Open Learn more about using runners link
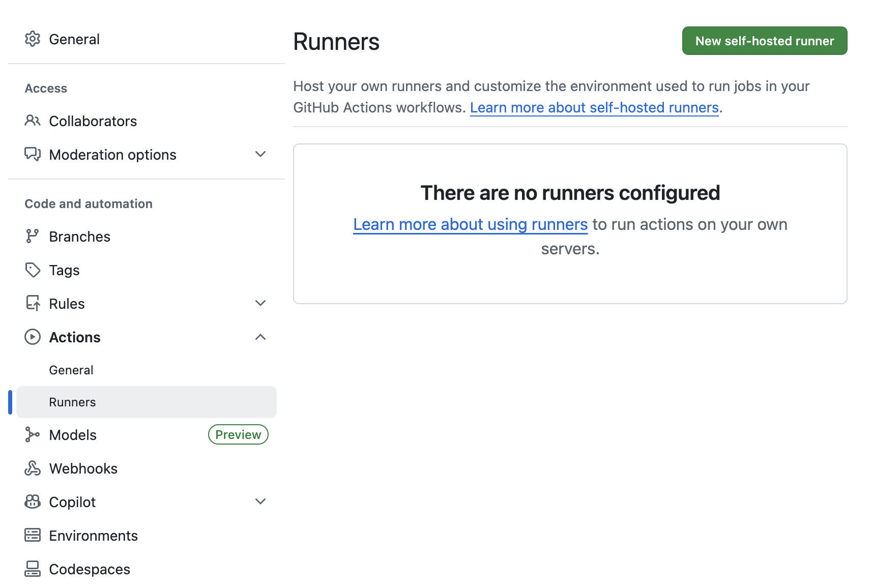The width and height of the screenshot is (872, 588). point(470,224)
